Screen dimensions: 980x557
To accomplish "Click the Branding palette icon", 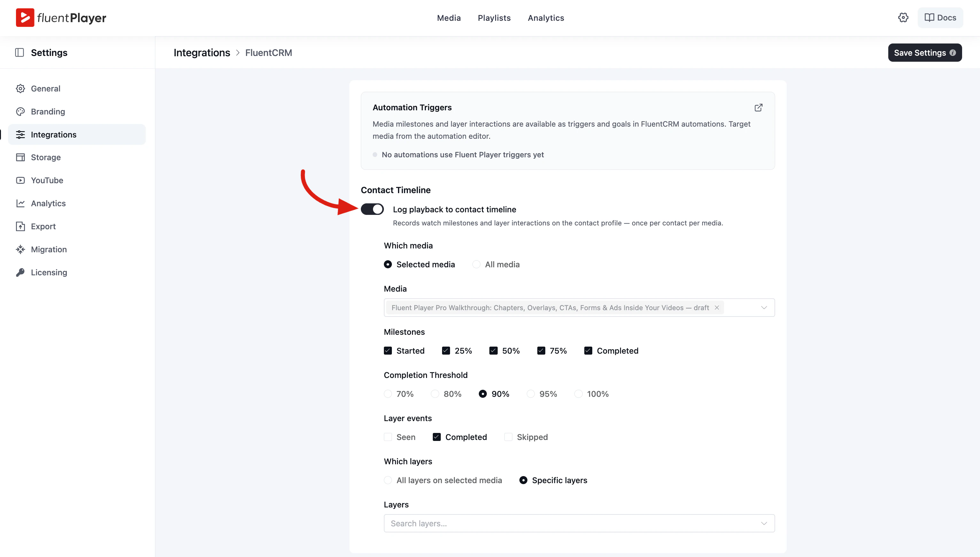I will tap(21, 111).
